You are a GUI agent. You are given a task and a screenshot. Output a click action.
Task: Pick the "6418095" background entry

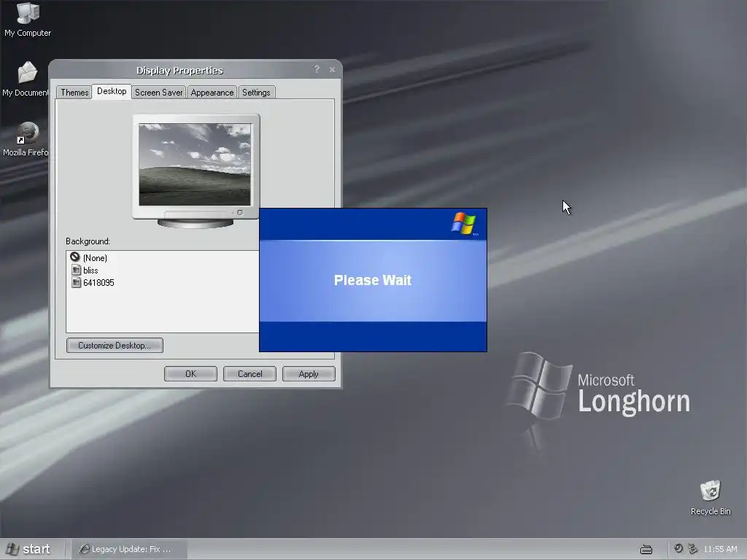98,283
